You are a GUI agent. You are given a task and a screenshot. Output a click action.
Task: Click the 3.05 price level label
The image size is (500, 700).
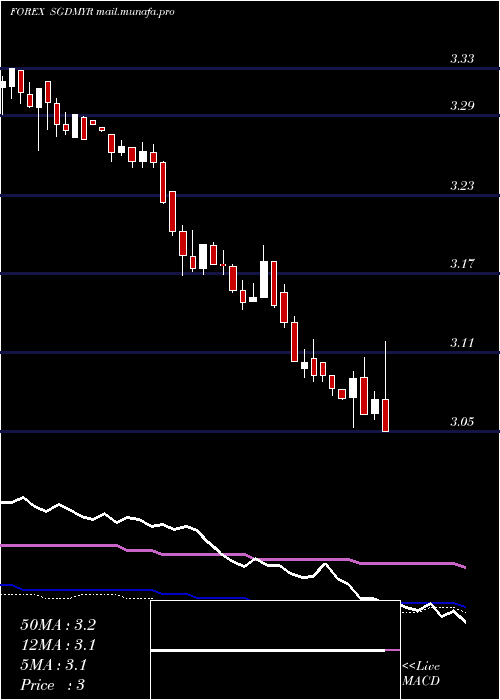point(462,421)
